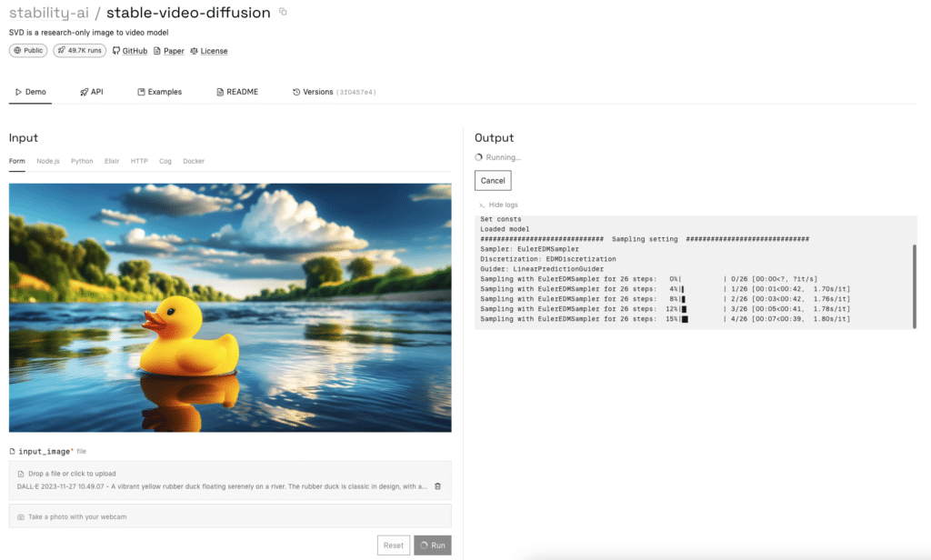Copy model name via copy icon
The height and width of the screenshot is (560, 931).
coord(284,12)
